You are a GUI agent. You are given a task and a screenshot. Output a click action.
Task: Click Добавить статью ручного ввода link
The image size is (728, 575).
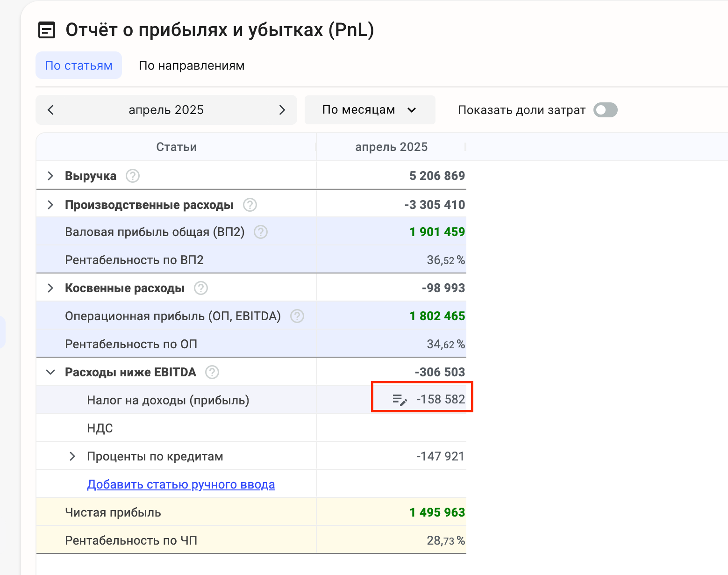click(x=181, y=484)
